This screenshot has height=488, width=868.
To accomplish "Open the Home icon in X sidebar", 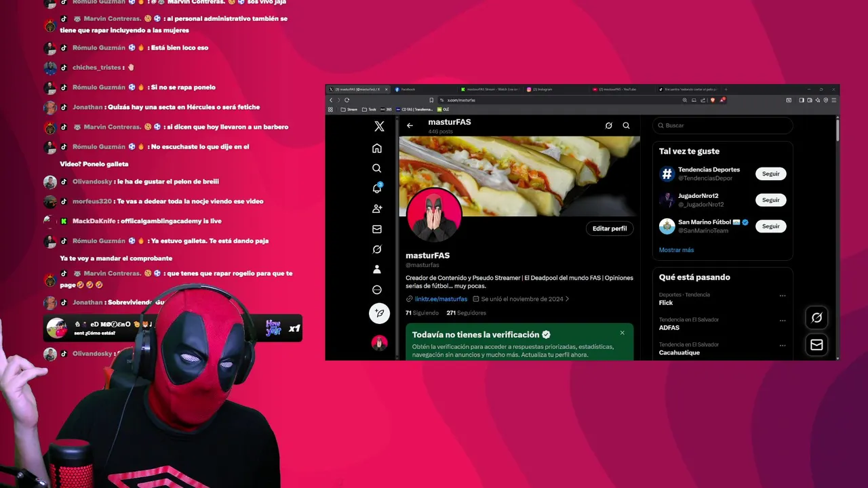I will click(377, 148).
